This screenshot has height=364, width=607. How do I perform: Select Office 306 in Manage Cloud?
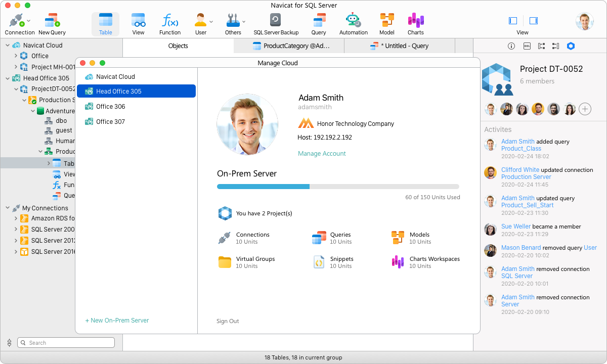(110, 107)
